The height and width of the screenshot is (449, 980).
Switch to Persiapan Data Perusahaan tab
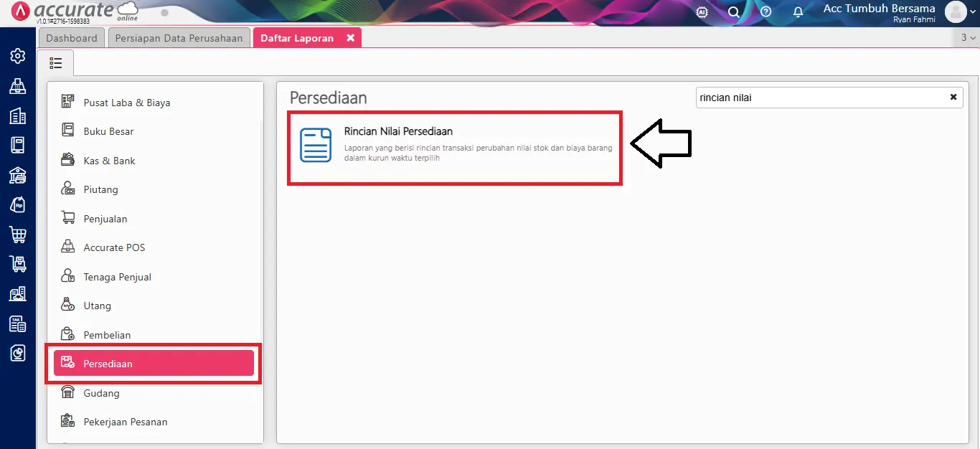pyautogui.click(x=180, y=38)
